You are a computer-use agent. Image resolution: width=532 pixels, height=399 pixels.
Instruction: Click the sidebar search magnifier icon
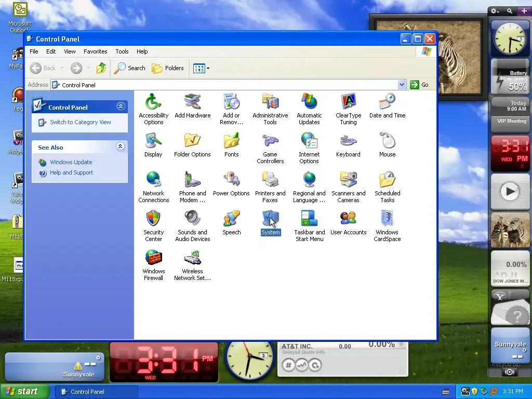click(x=510, y=11)
